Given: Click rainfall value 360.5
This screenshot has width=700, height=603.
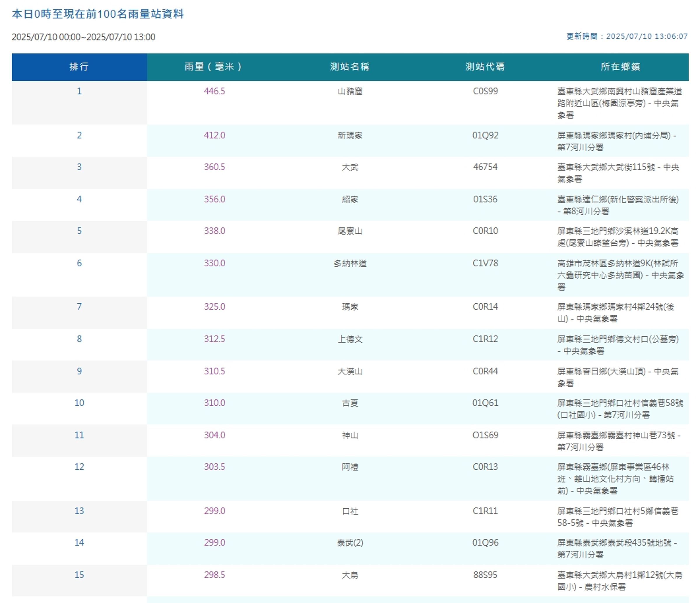Looking at the screenshot, I should click(x=215, y=167).
